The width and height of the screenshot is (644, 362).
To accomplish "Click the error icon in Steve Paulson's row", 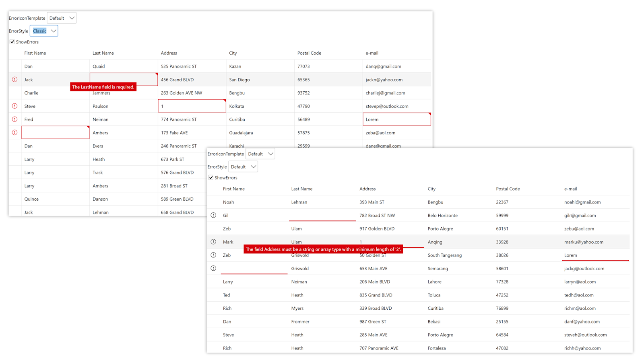I will click(14, 106).
